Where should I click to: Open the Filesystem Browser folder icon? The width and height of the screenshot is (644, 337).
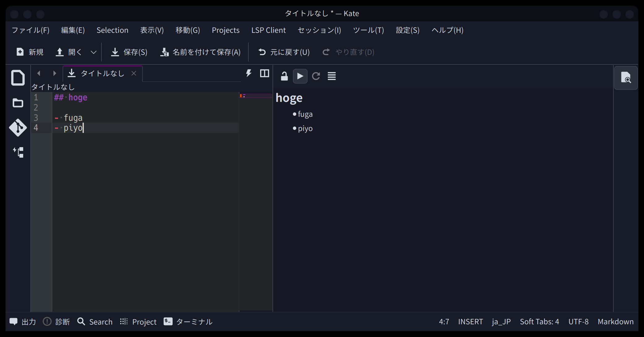(x=18, y=103)
